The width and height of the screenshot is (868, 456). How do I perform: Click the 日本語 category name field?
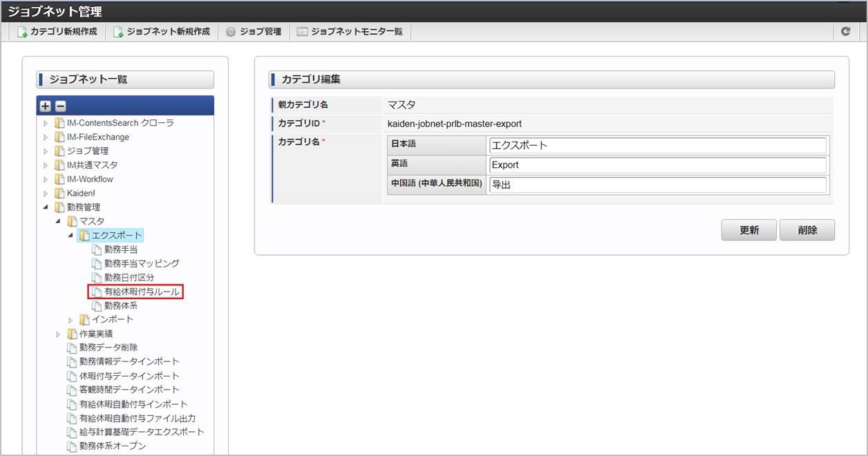657,146
